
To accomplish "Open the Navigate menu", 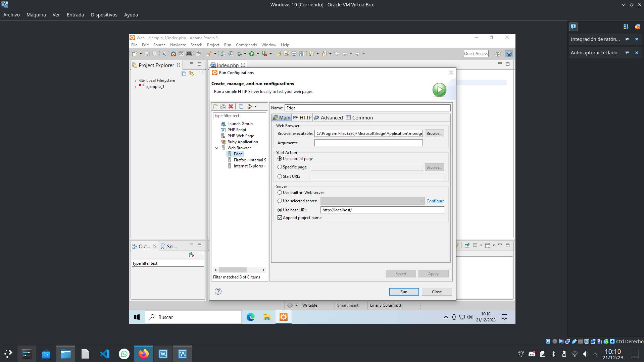I will [x=178, y=45].
